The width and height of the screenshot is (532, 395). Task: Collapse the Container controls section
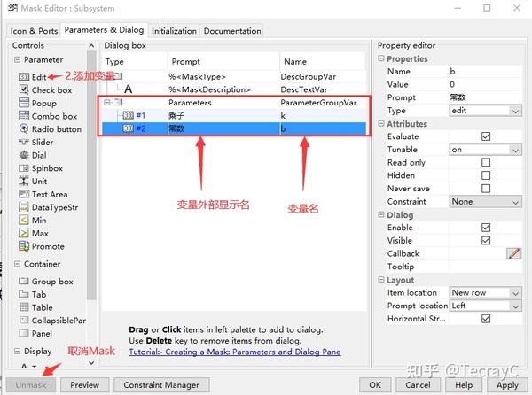pyautogui.click(x=17, y=264)
